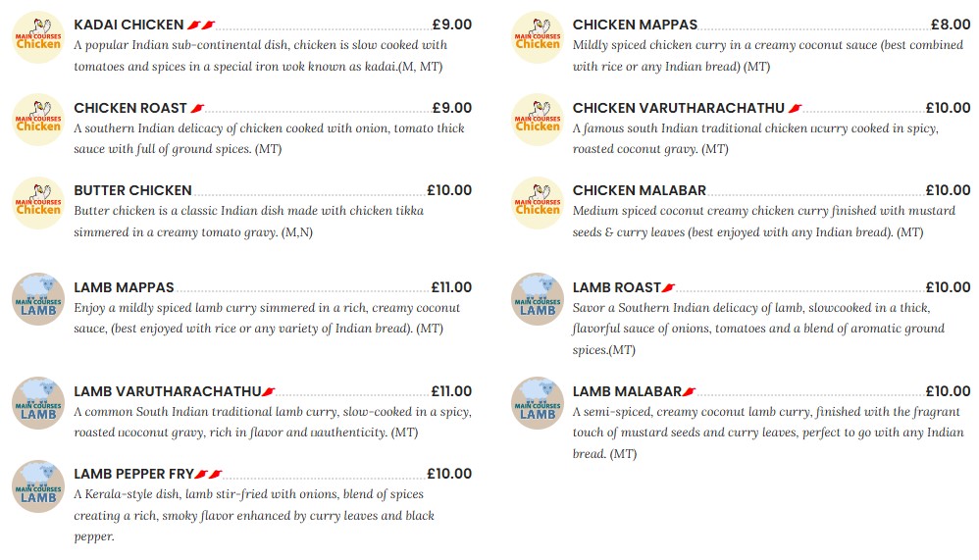979x560 pixels.
Task: Open the Chicken Malabar dish title
Action: [x=639, y=190]
